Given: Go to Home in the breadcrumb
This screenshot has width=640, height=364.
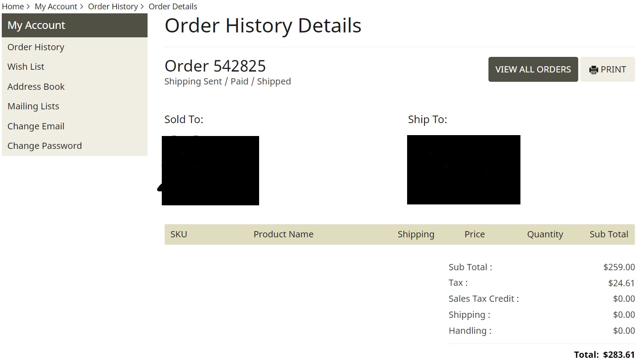Looking at the screenshot, I should [x=13, y=7].
